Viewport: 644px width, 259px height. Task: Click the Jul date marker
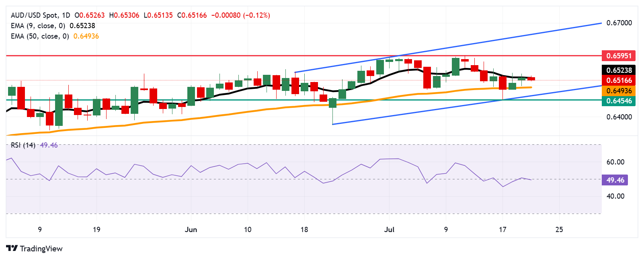[x=389, y=230]
